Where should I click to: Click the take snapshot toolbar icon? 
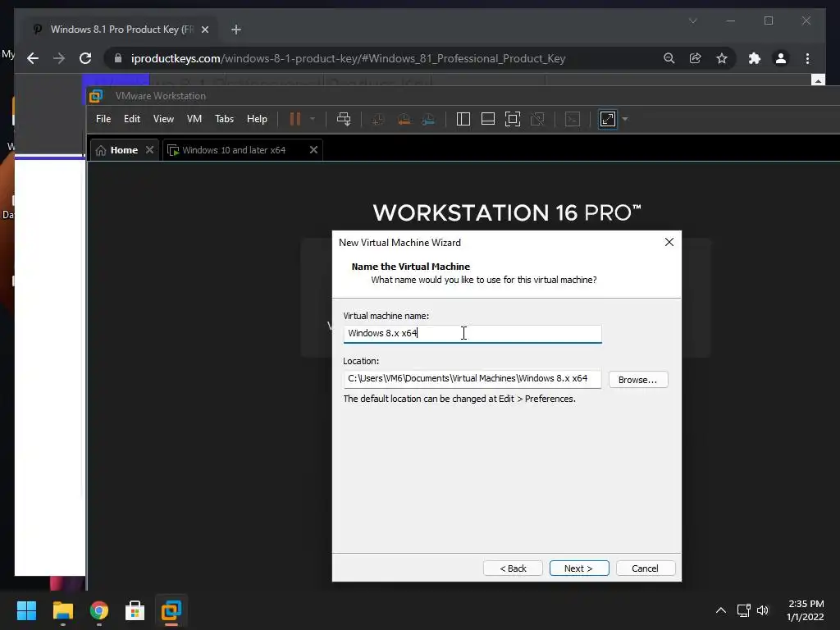click(x=377, y=119)
